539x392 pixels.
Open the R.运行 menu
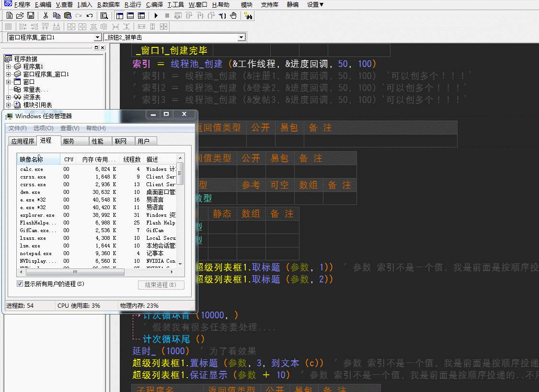133,4
